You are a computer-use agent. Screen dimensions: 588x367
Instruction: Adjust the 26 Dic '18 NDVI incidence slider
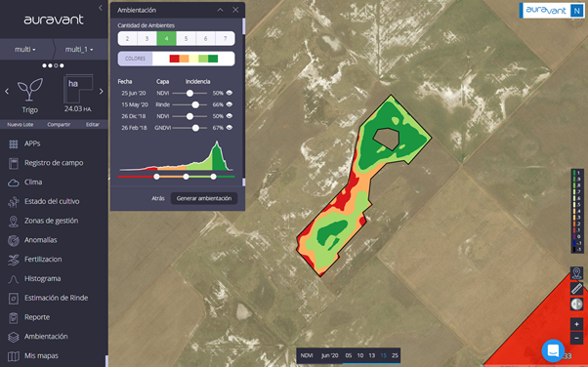pos(189,116)
